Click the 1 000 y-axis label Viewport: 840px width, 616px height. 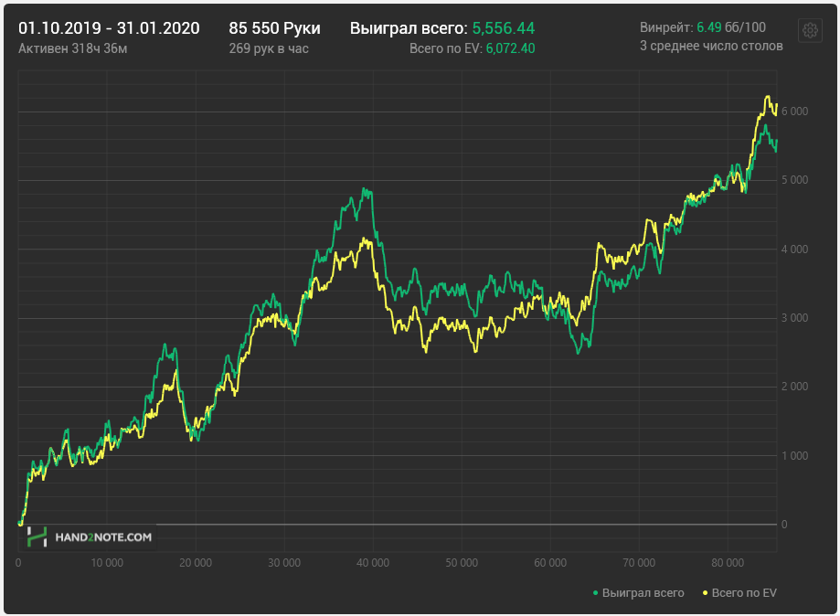click(794, 456)
